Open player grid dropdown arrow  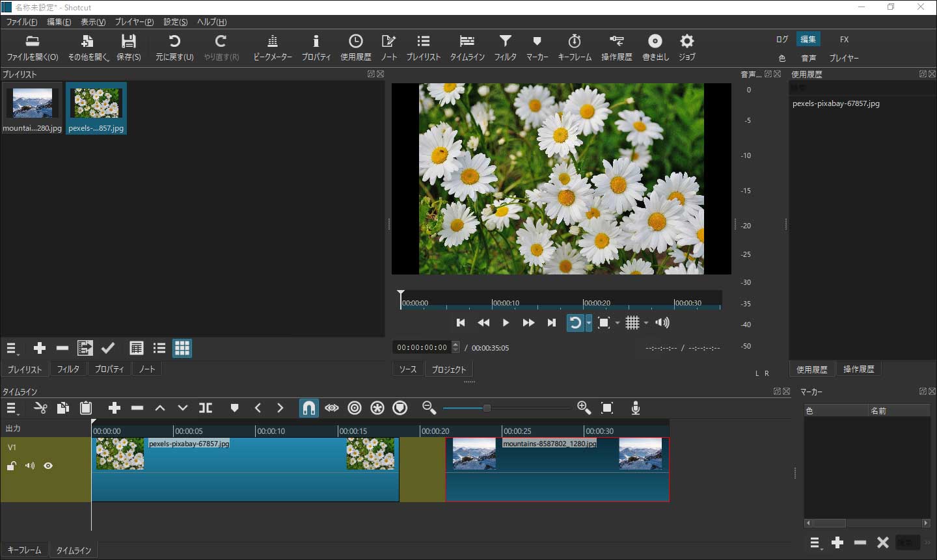(x=645, y=323)
